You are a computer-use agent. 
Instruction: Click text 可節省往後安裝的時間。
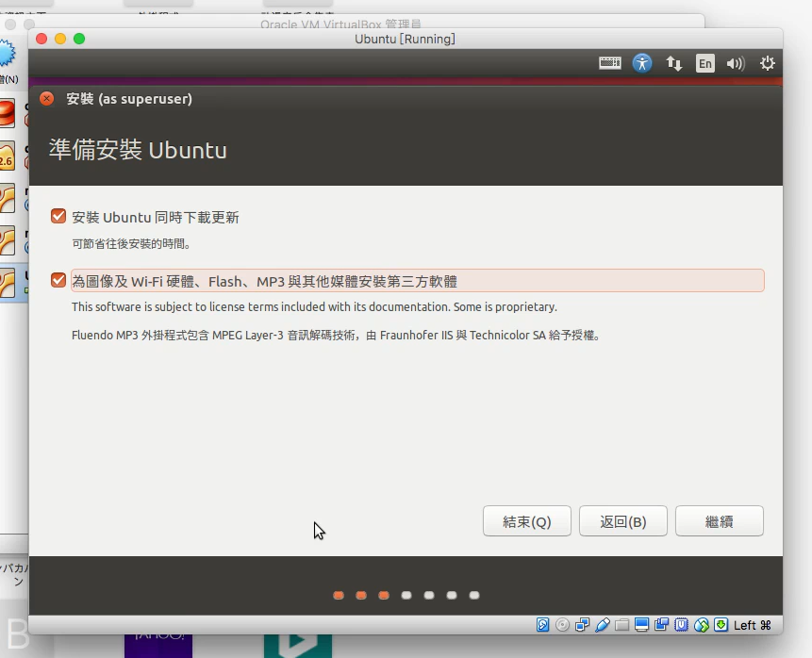point(131,244)
